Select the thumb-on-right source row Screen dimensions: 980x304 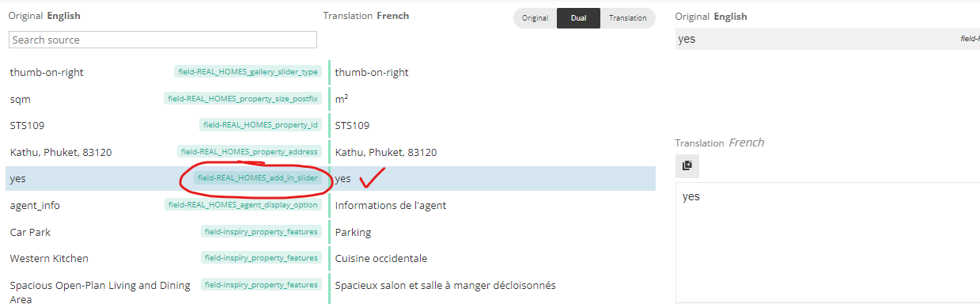[x=331, y=72]
